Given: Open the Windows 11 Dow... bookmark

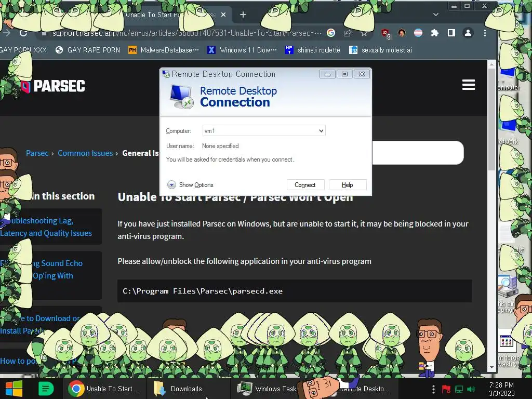Looking at the screenshot, I should click(242, 50).
